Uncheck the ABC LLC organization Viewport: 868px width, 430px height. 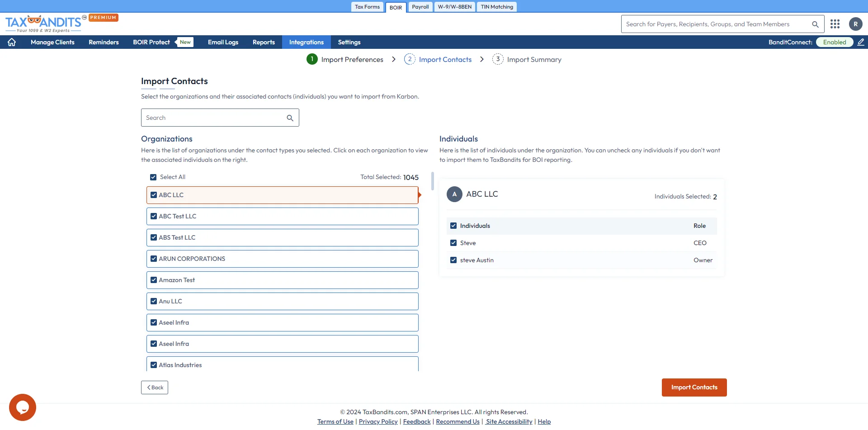pyautogui.click(x=154, y=195)
